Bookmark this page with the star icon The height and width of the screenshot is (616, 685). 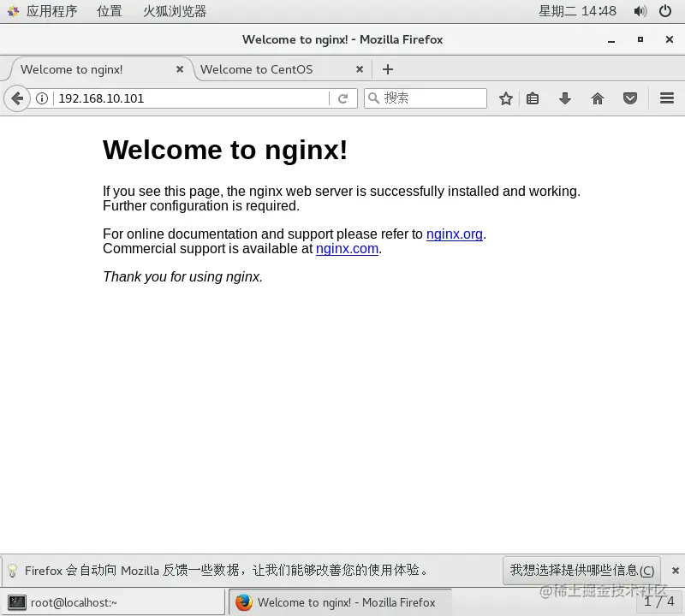pos(506,98)
